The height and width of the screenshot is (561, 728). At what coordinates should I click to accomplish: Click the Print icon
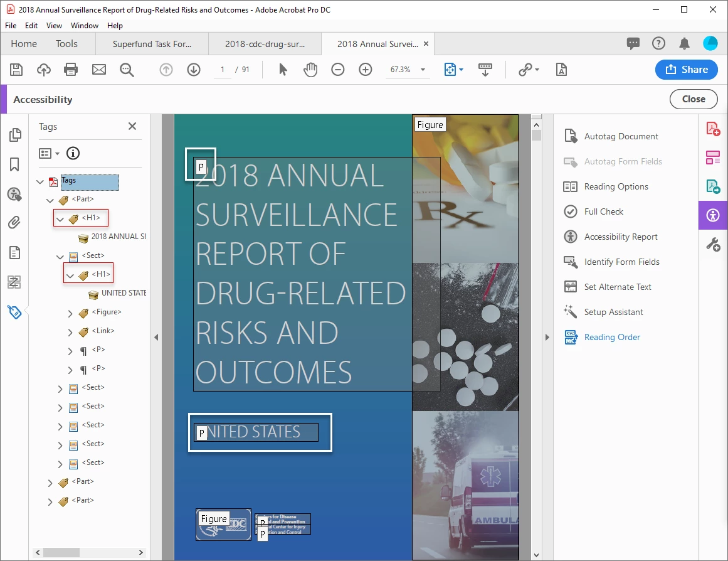tap(71, 70)
